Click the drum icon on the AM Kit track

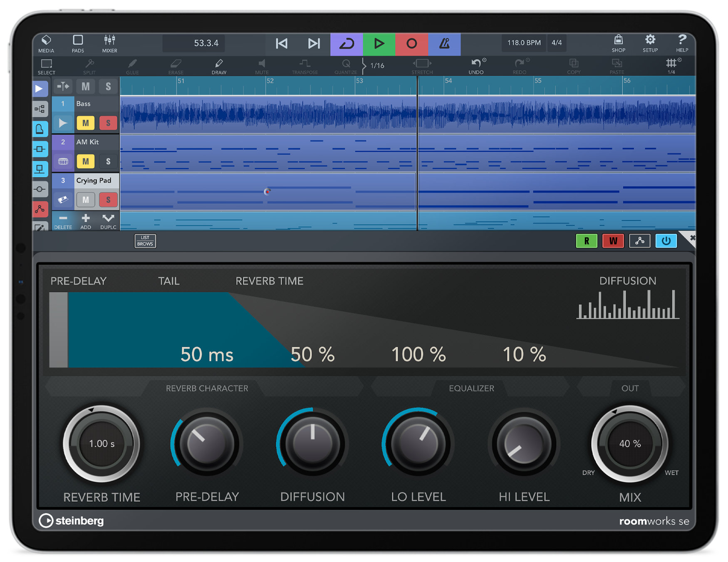pyautogui.click(x=63, y=161)
